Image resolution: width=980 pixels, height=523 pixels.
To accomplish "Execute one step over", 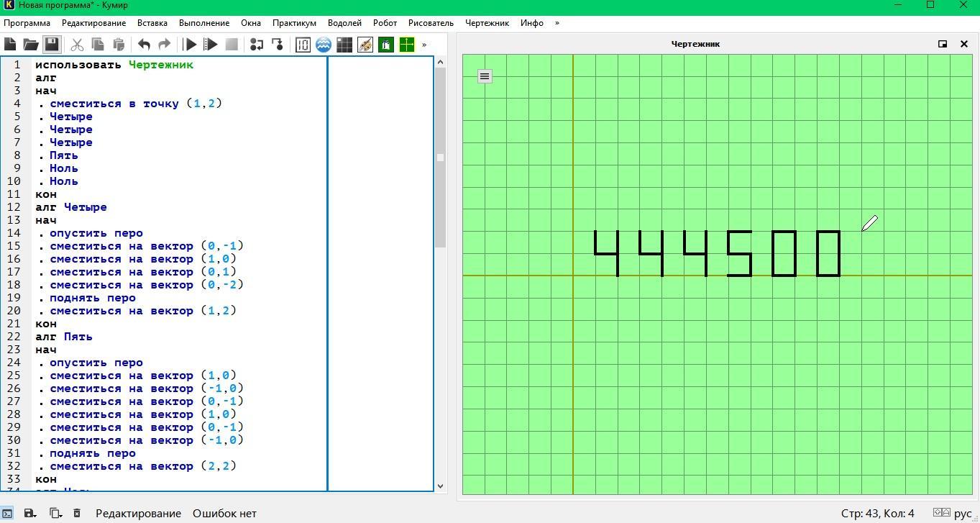I will pyautogui.click(x=257, y=45).
